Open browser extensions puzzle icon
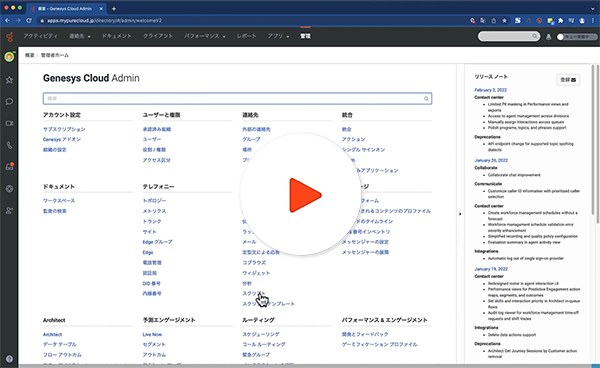 [x=561, y=21]
